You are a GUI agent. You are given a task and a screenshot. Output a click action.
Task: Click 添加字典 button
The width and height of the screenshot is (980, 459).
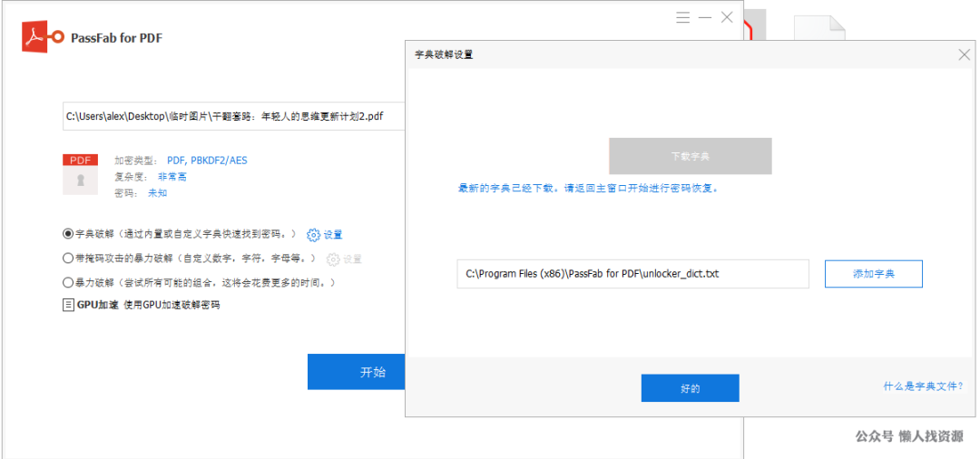(x=874, y=274)
